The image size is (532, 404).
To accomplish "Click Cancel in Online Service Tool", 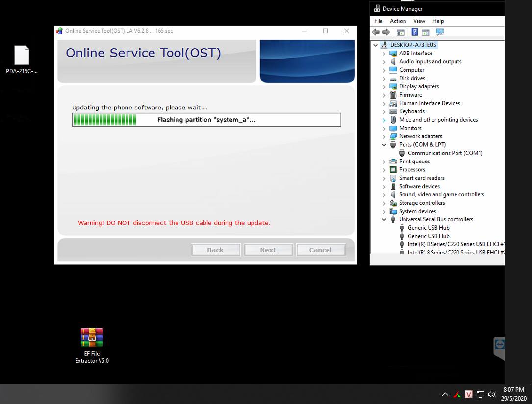I will coord(321,250).
